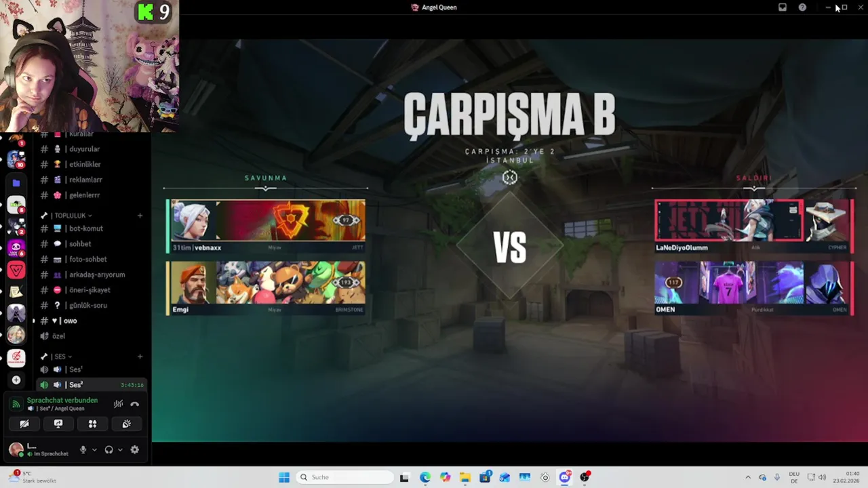868x488 pixels.
Task: Deafen headphones in user panel
Action: point(108,449)
